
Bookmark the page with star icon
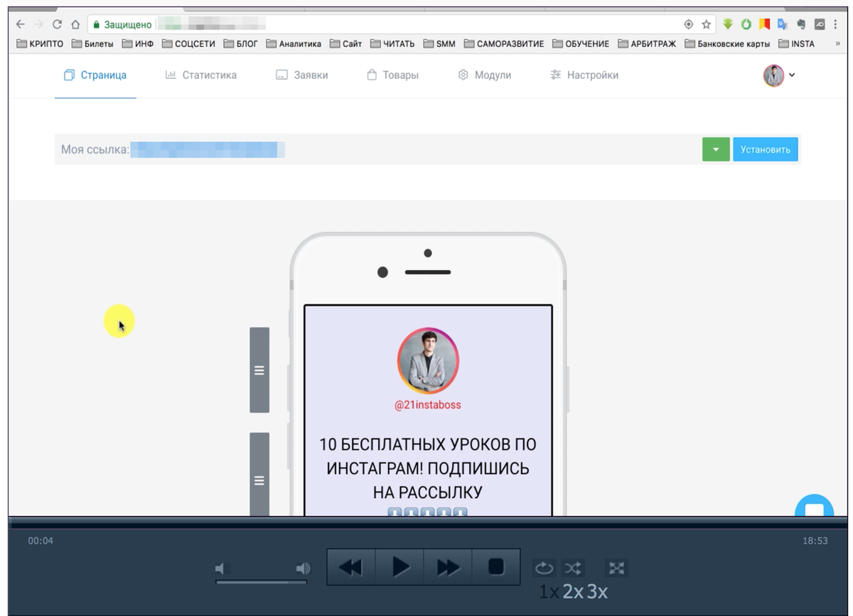[706, 24]
